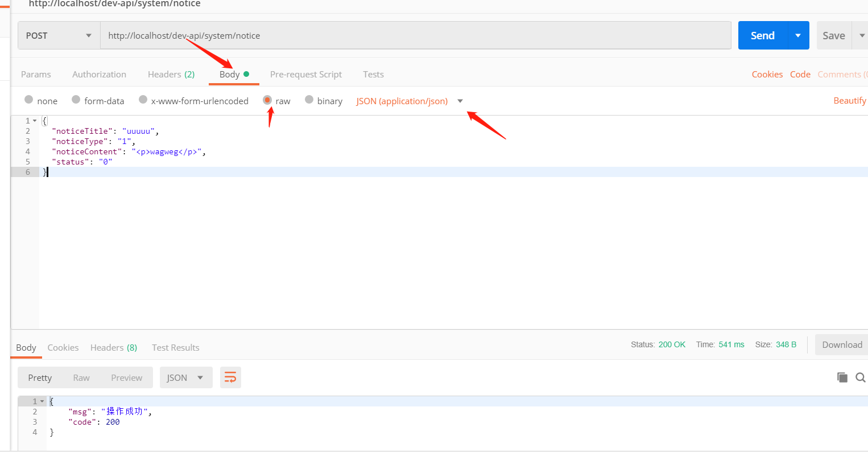Expand the JSON (application/json) content type dropdown

460,101
